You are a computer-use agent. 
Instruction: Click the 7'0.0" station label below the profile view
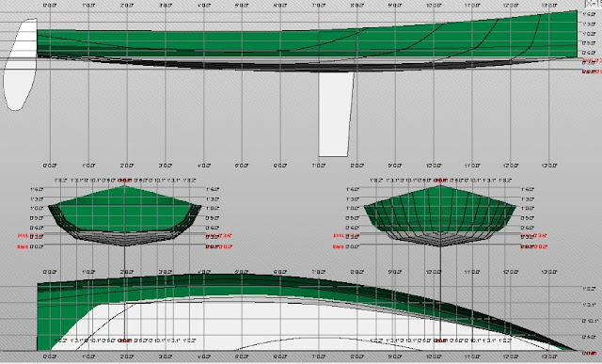pos(318,166)
